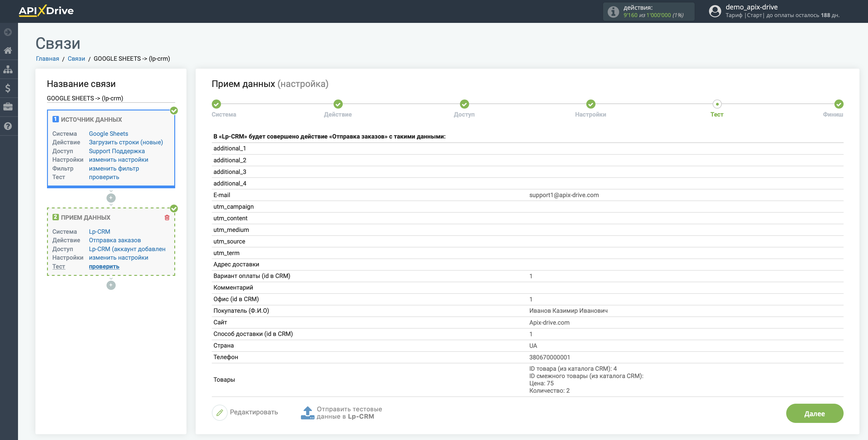The width and height of the screenshot is (868, 440).
Task: Open Lp-CRM (аккаунт добавлен access link
Action: (x=127, y=249)
